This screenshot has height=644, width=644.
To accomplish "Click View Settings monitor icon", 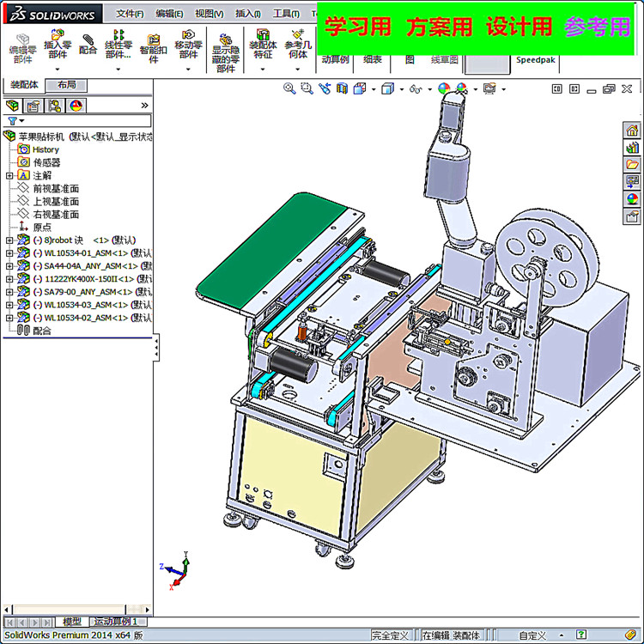I will (x=489, y=88).
